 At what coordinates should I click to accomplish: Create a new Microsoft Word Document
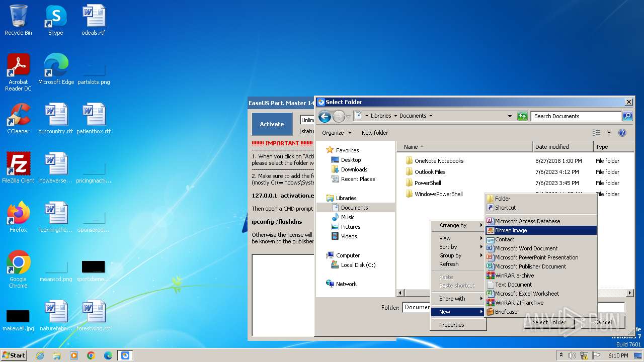click(541, 248)
